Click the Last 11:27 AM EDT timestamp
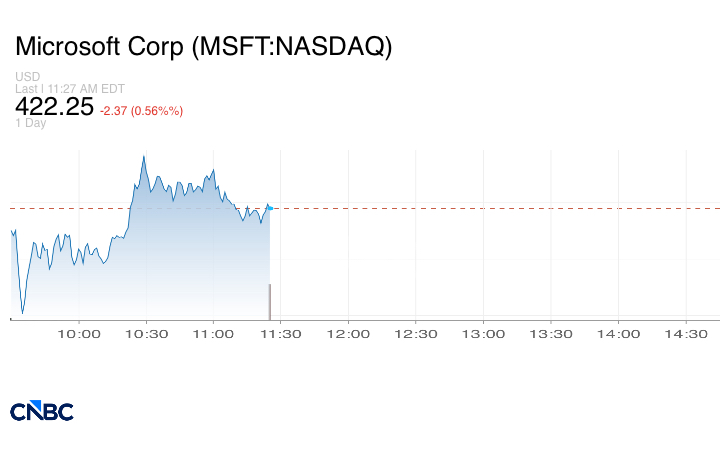The height and width of the screenshot is (450, 720). (x=70, y=88)
